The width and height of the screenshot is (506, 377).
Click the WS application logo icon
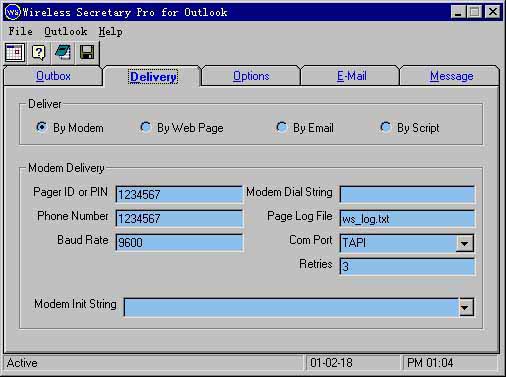[13, 12]
